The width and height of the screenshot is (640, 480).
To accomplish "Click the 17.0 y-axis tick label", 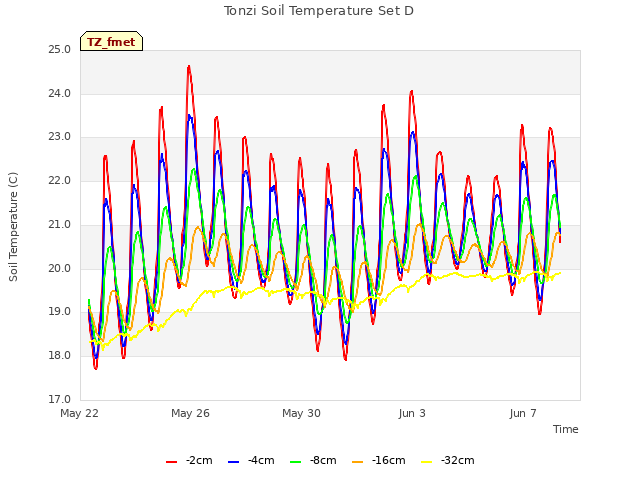I will (x=60, y=399).
